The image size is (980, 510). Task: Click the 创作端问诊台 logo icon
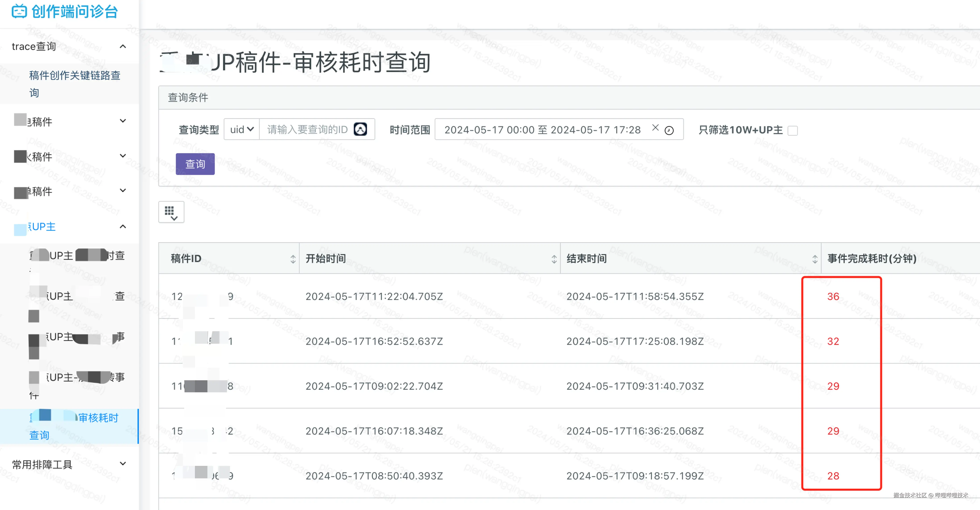pyautogui.click(x=19, y=11)
